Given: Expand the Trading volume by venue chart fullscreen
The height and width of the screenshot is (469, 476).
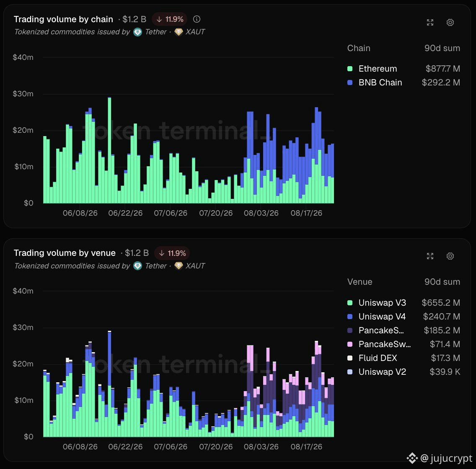Looking at the screenshot, I should 430,256.
